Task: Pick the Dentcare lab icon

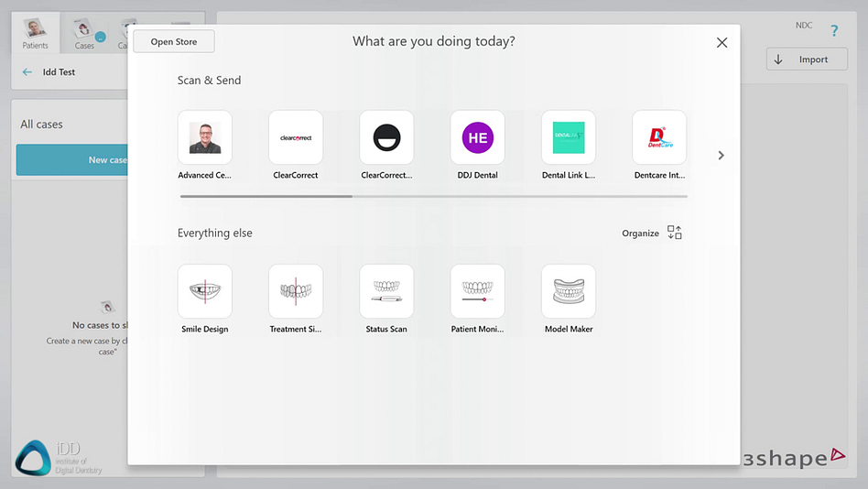Action: pyautogui.click(x=659, y=138)
